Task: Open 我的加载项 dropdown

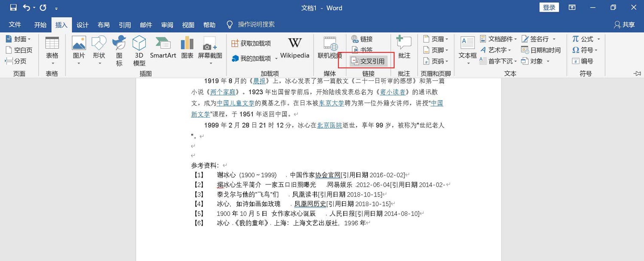Action: point(254,58)
